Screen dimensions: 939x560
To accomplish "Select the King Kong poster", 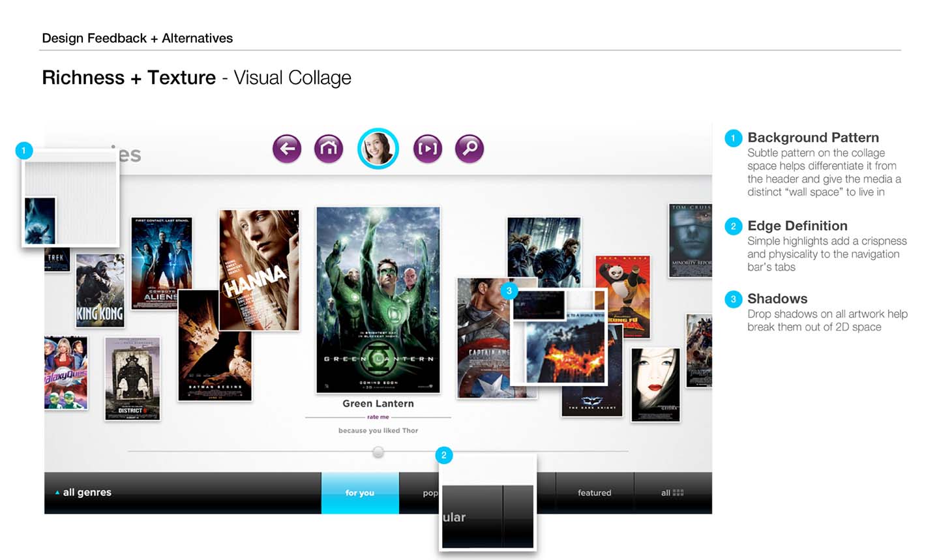I will pyautogui.click(x=100, y=290).
